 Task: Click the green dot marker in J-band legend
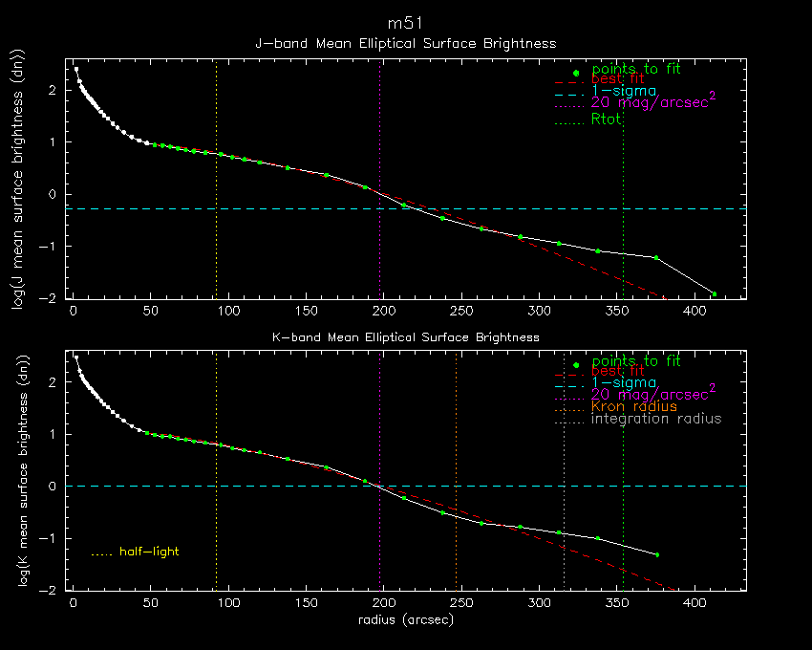575,73
